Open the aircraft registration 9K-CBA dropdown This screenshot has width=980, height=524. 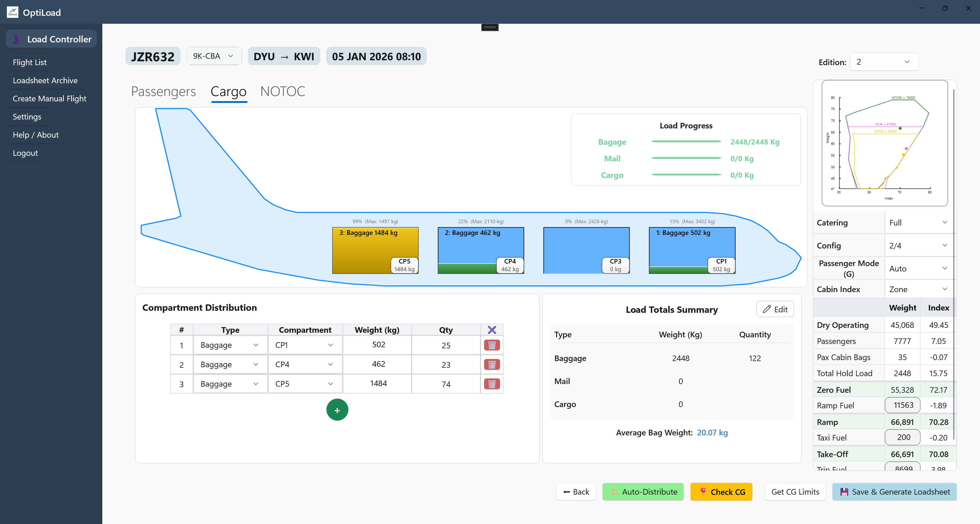coord(214,56)
